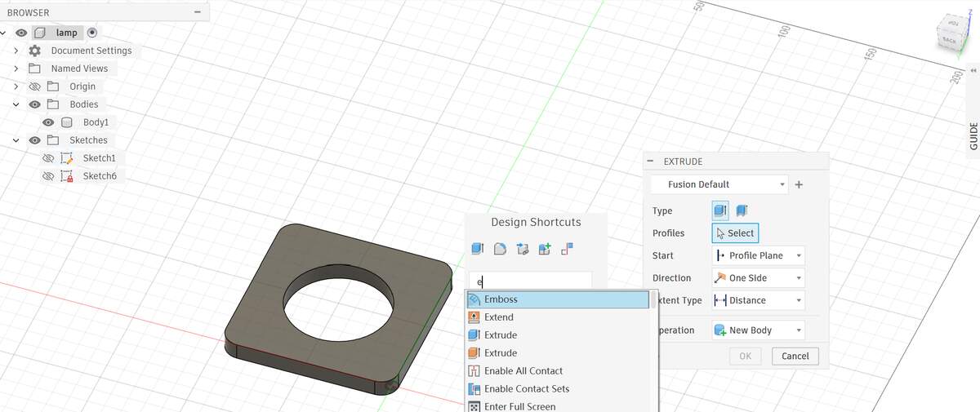Collapse the Bodies node
The height and width of the screenshot is (412, 980).
16,104
